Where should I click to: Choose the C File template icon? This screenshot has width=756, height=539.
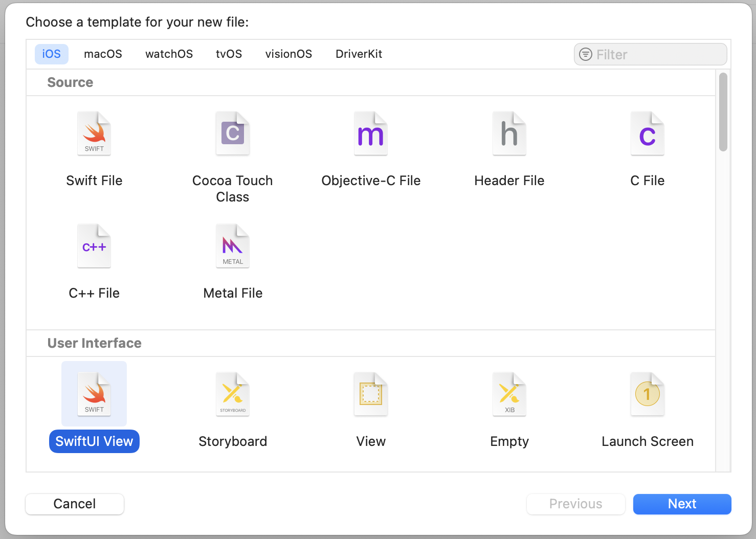click(x=648, y=133)
